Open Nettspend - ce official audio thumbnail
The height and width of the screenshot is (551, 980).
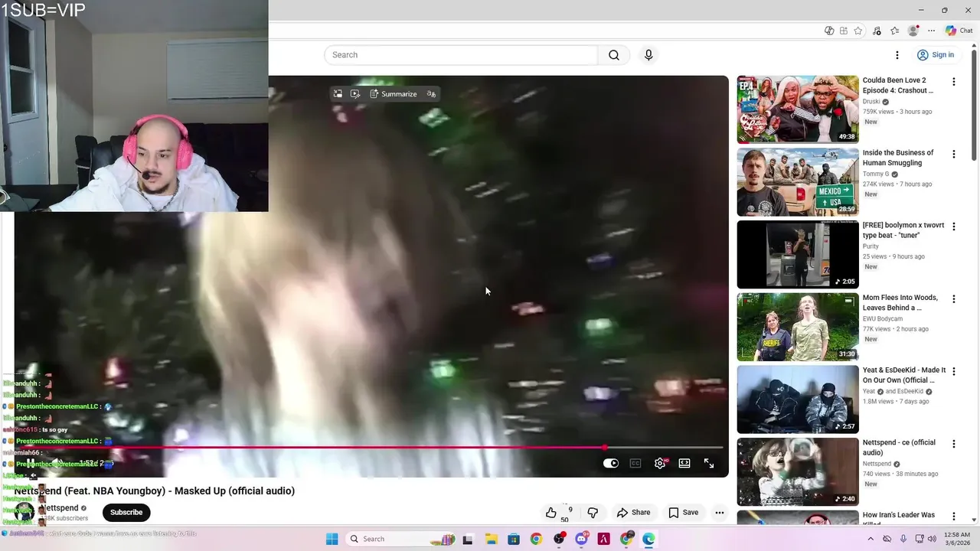(798, 471)
